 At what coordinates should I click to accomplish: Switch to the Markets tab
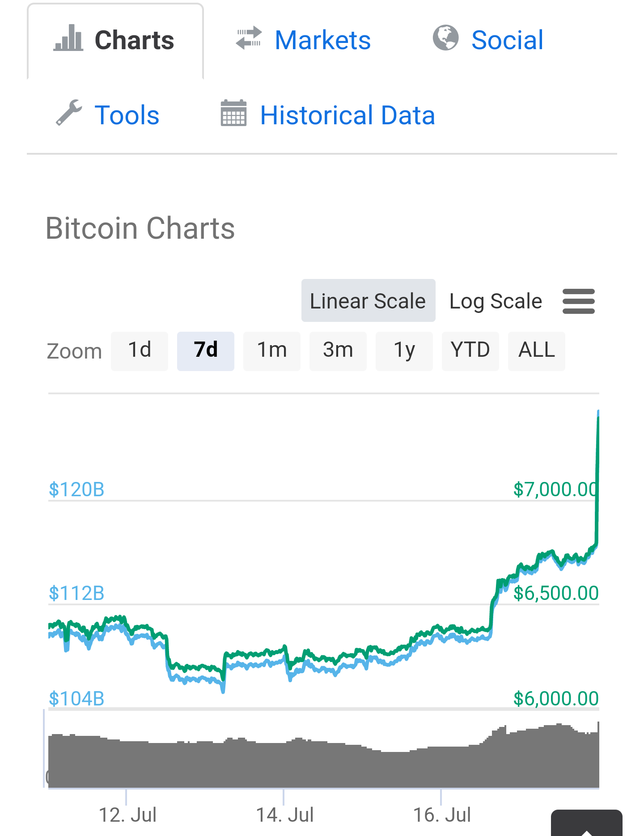(x=322, y=40)
